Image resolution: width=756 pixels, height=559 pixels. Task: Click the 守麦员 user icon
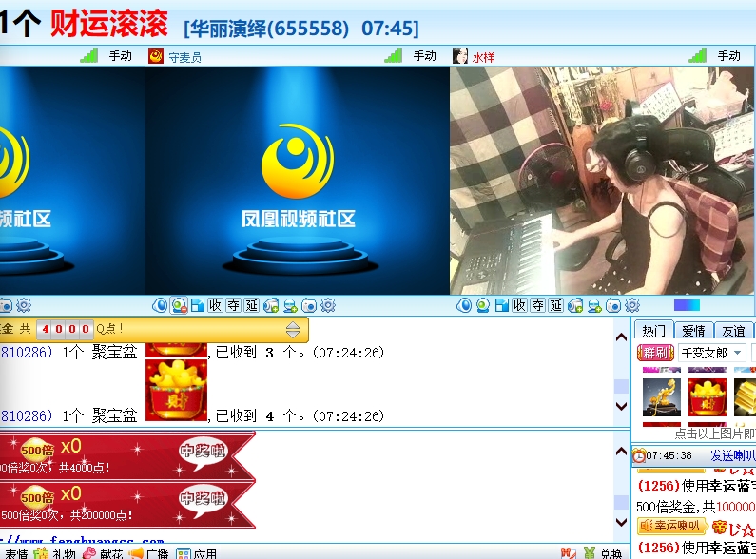pyautogui.click(x=156, y=56)
